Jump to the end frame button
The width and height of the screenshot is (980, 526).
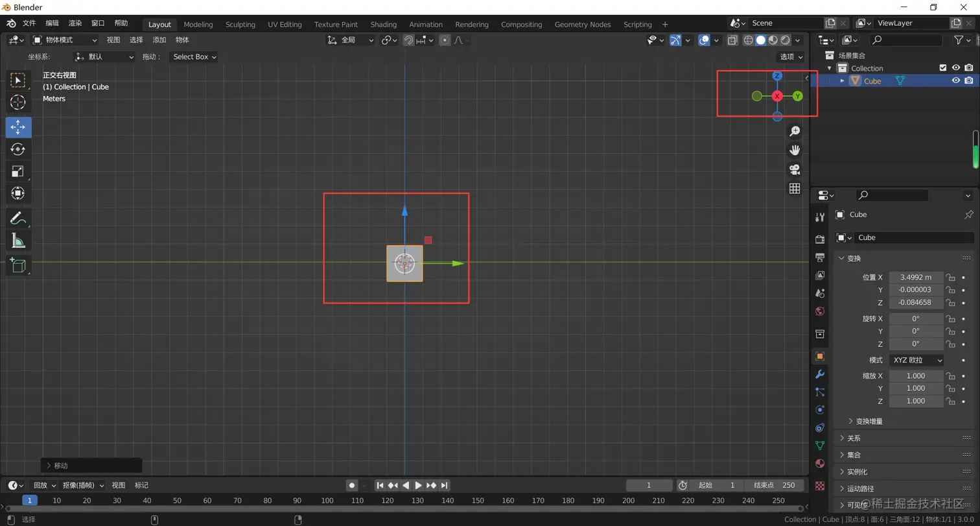point(445,486)
